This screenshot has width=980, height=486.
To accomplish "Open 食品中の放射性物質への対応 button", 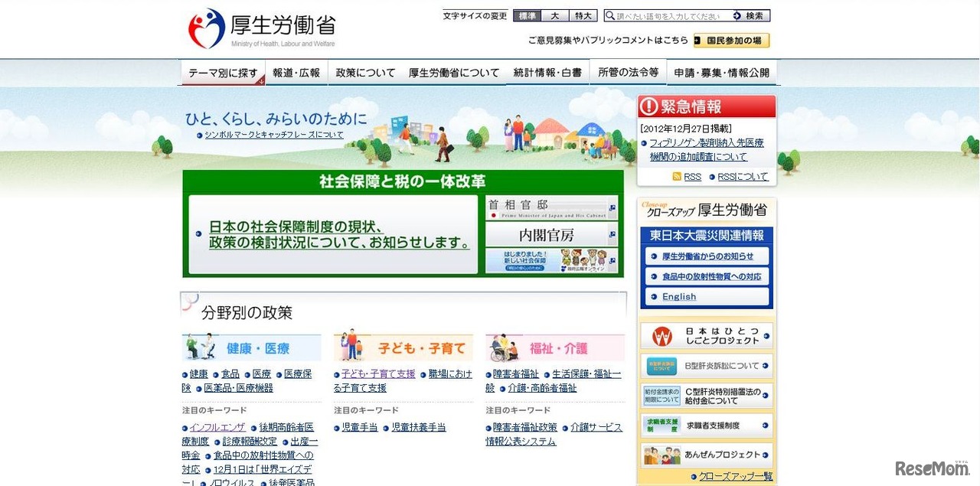I will (707, 276).
